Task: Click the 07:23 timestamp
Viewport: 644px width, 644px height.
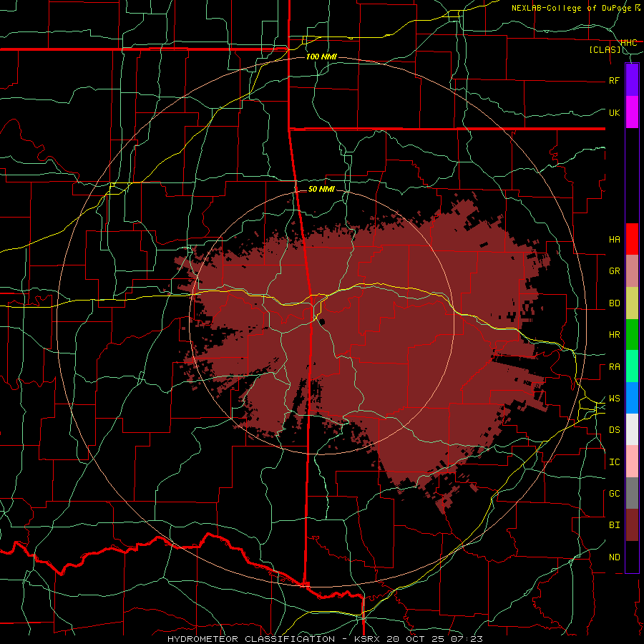Action: click(467, 639)
